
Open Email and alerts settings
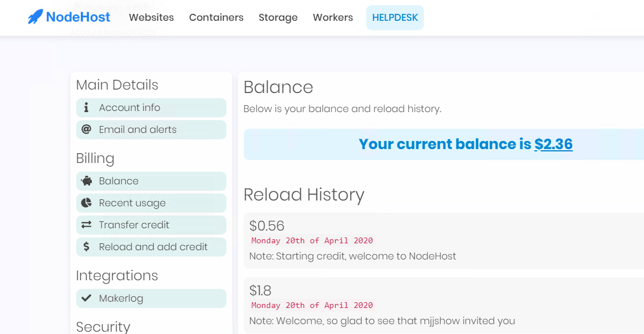coord(137,129)
